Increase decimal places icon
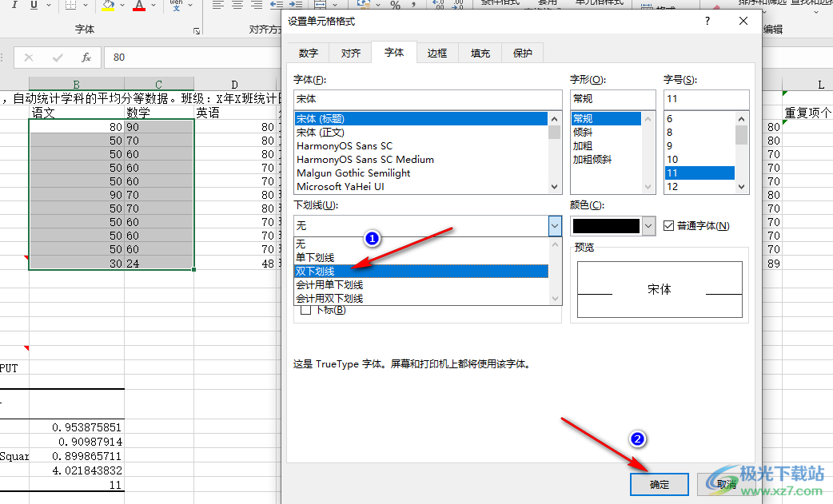 pyautogui.click(x=439, y=5)
